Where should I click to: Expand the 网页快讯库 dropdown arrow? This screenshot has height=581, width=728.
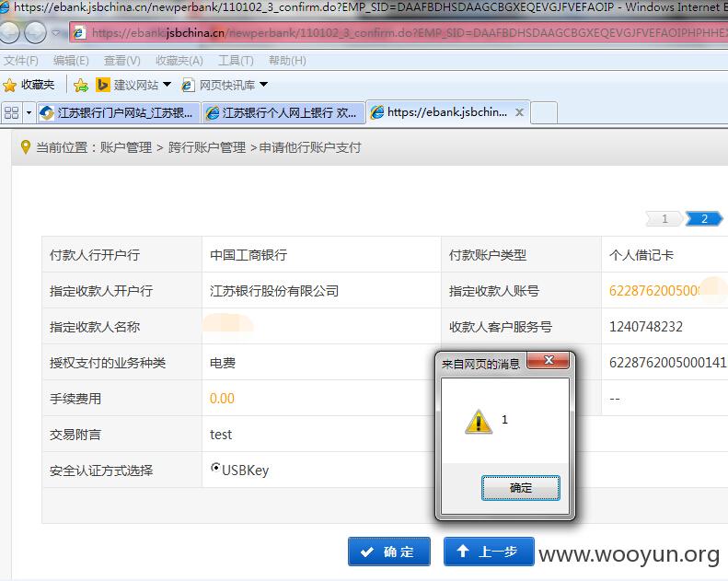click(x=264, y=85)
